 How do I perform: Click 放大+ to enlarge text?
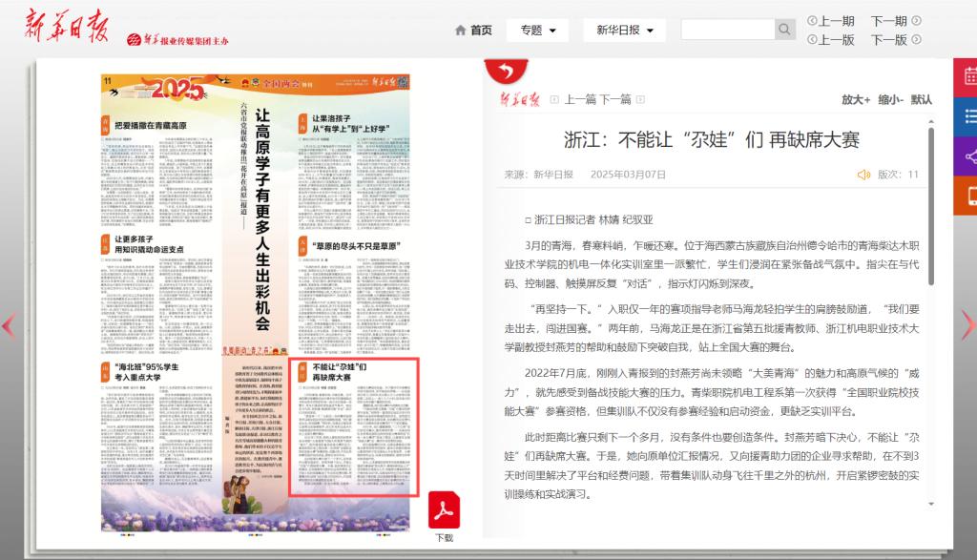[x=855, y=99]
